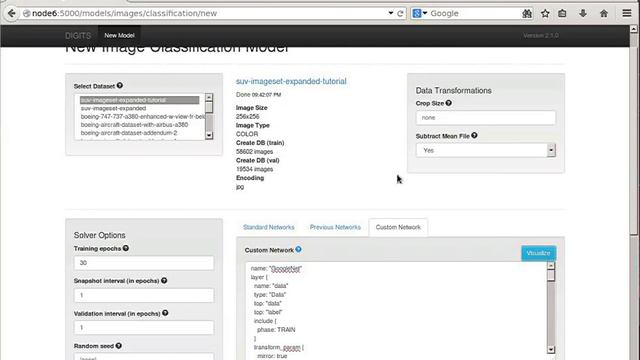This screenshot has width=640, height=360.
Task: Bookmark this page with the star icon
Action: pyautogui.click(x=545, y=13)
